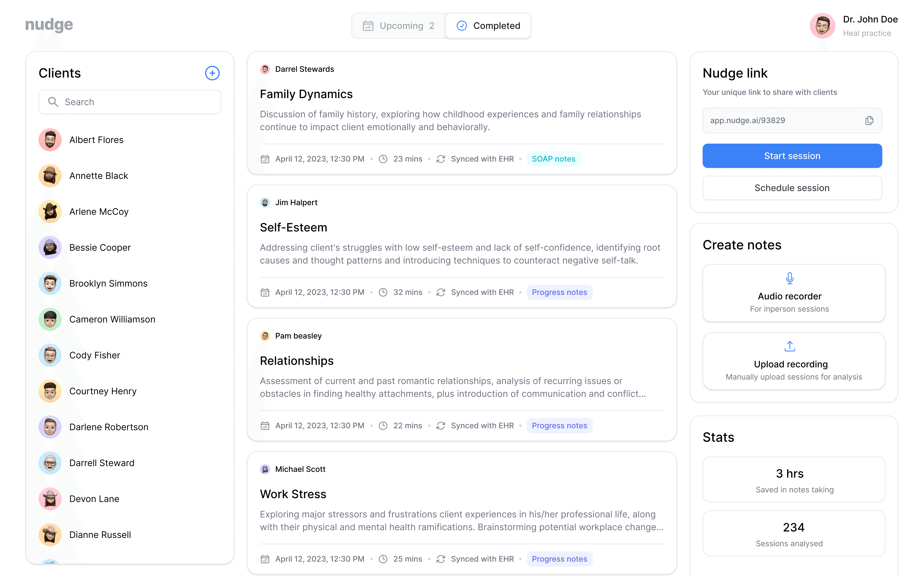Open Progress notes on Pam Beasley's Relationships session
The image size is (924, 577).
tap(559, 425)
